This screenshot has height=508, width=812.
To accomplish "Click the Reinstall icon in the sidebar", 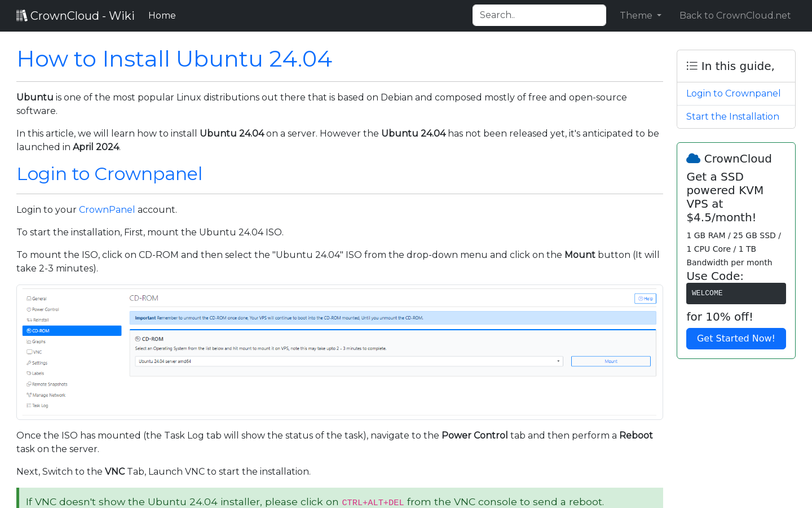I will (29, 319).
